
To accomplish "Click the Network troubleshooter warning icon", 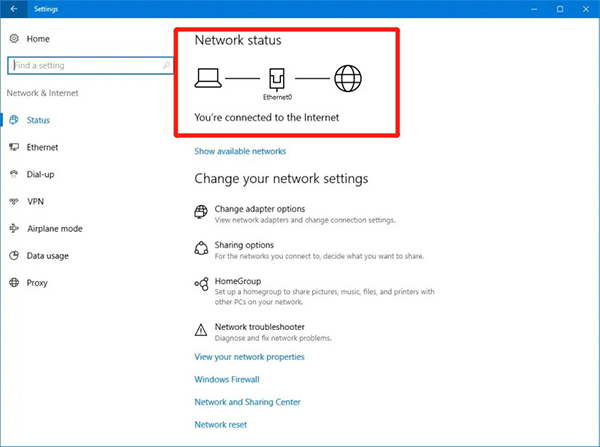I will pos(201,330).
